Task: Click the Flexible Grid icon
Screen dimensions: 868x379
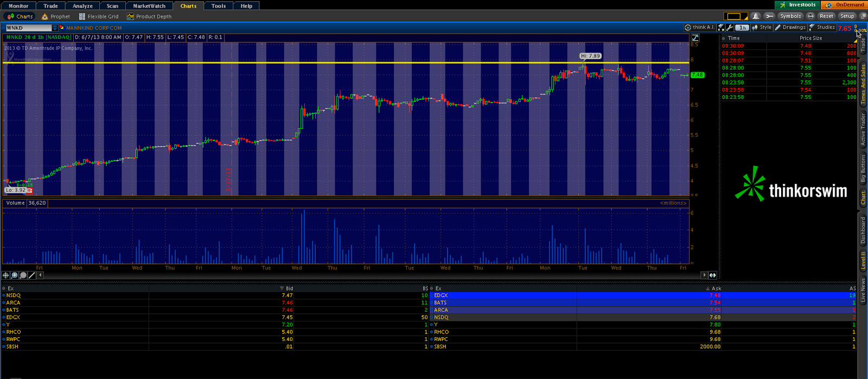Action: tap(82, 17)
